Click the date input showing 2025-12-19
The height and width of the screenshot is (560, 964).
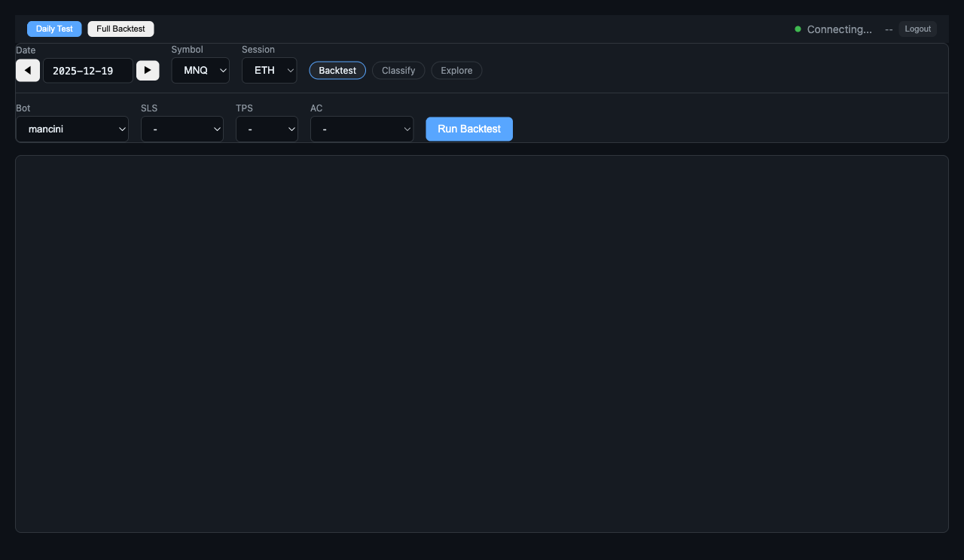pos(87,70)
